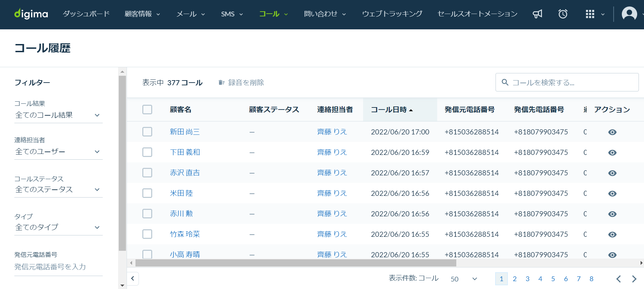Toggle the select-all header checkbox
Image resolution: width=644 pixels, height=289 pixels.
pos(147,110)
